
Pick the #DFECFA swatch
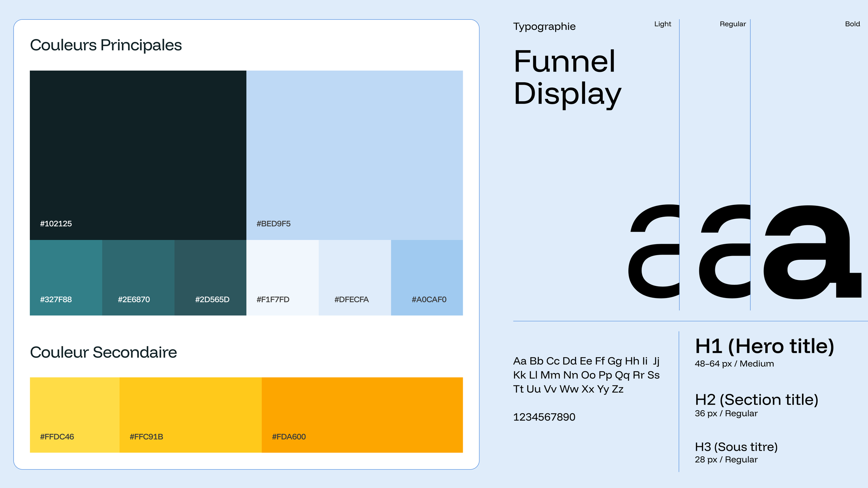[x=354, y=278]
